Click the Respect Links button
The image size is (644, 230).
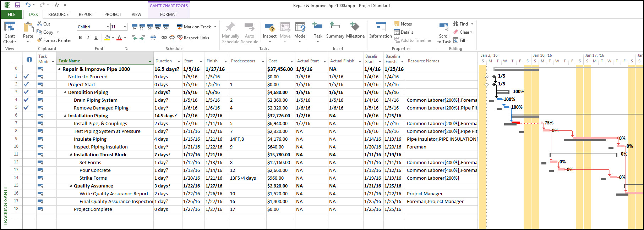click(x=193, y=38)
